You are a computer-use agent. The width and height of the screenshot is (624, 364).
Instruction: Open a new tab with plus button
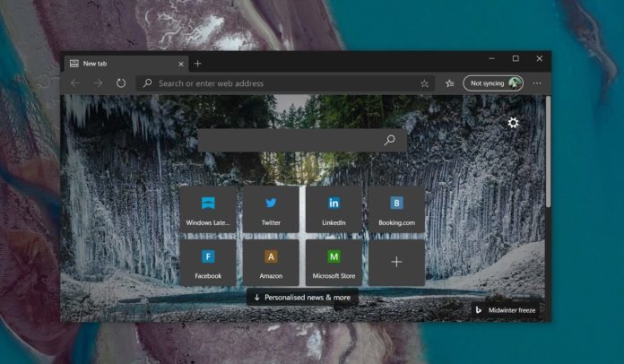point(198,64)
